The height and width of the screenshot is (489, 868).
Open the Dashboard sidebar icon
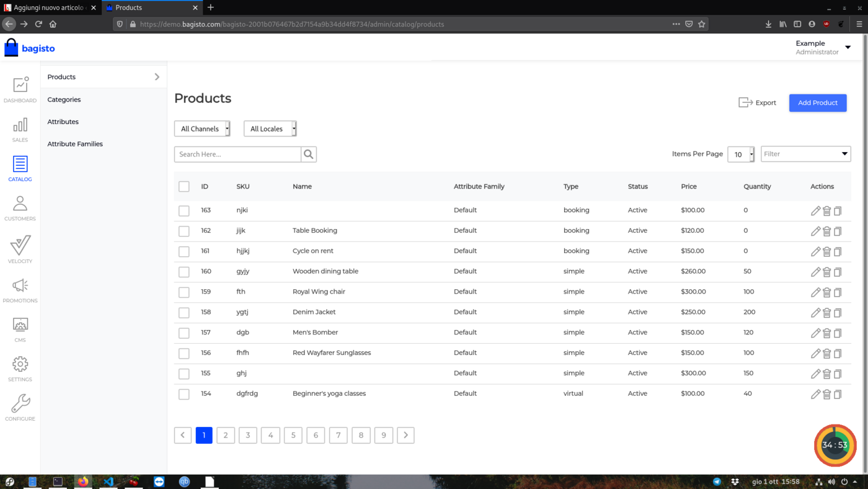(20, 85)
